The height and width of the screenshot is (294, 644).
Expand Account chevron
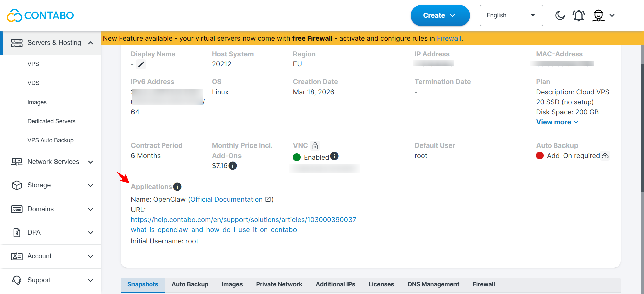(91, 256)
